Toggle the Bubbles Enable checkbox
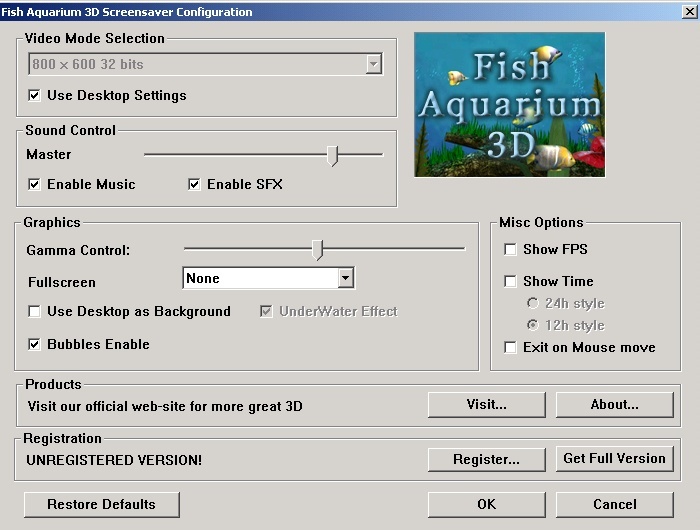700x530 pixels. pos(34,344)
